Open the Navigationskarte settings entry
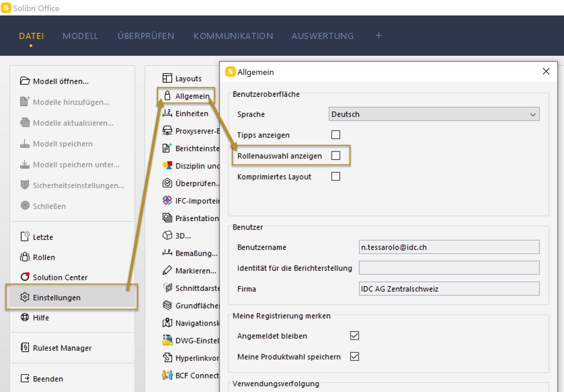This screenshot has height=392, width=564. (190, 323)
